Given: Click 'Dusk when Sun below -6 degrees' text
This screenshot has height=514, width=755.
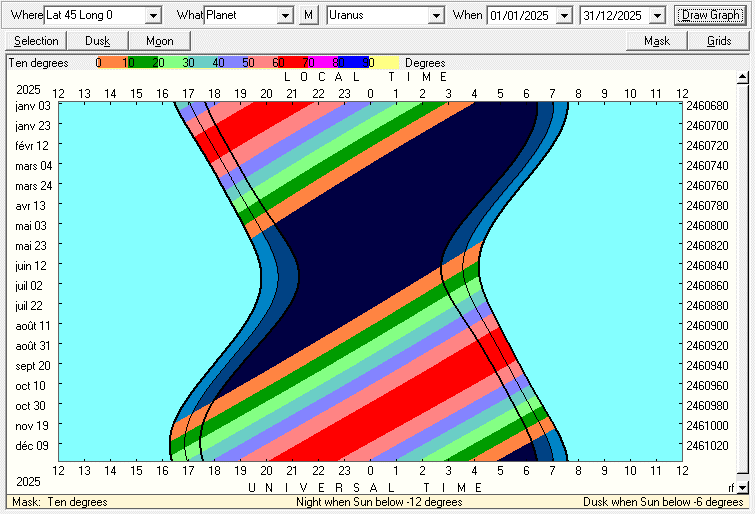Looking at the screenshot, I should click(663, 502).
